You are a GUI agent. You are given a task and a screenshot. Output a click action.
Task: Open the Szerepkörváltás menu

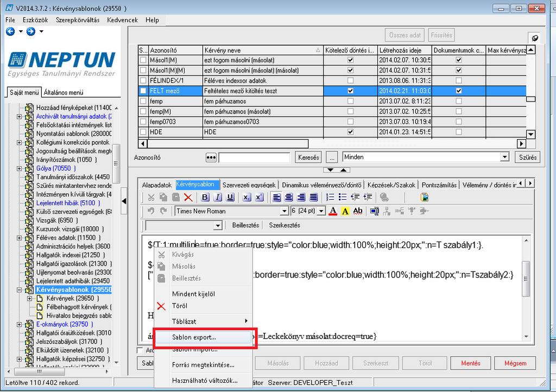click(78, 20)
